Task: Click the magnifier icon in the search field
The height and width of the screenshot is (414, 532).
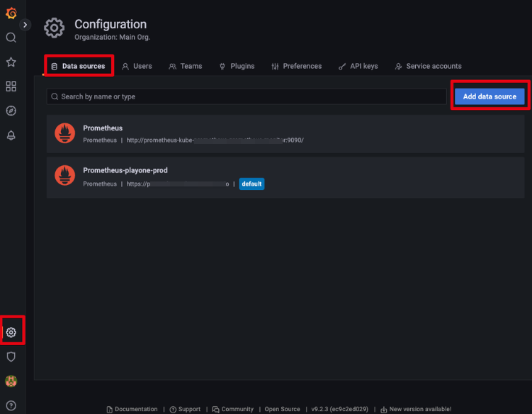Action: tap(55, 97)
